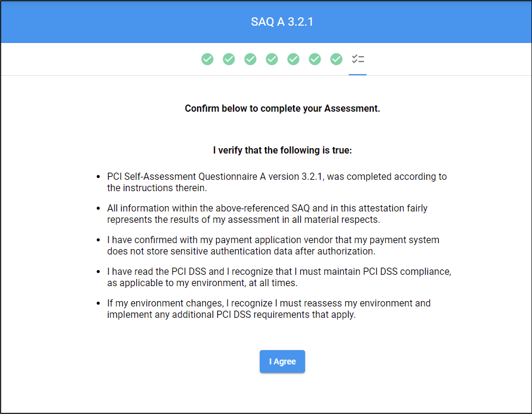532x414 pixels.
Task: Click the bullet point before the environment changes statement
Action: pyautogui.click(x=99, y=304)
